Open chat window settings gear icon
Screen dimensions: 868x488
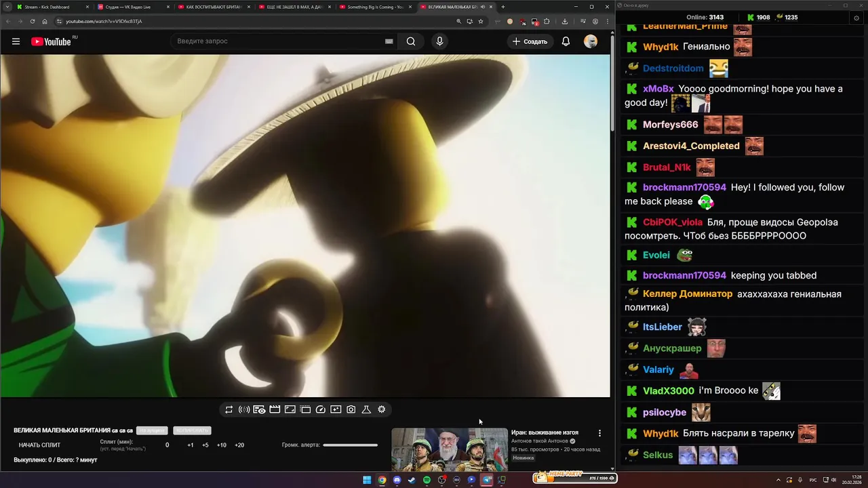coord(856,18)
